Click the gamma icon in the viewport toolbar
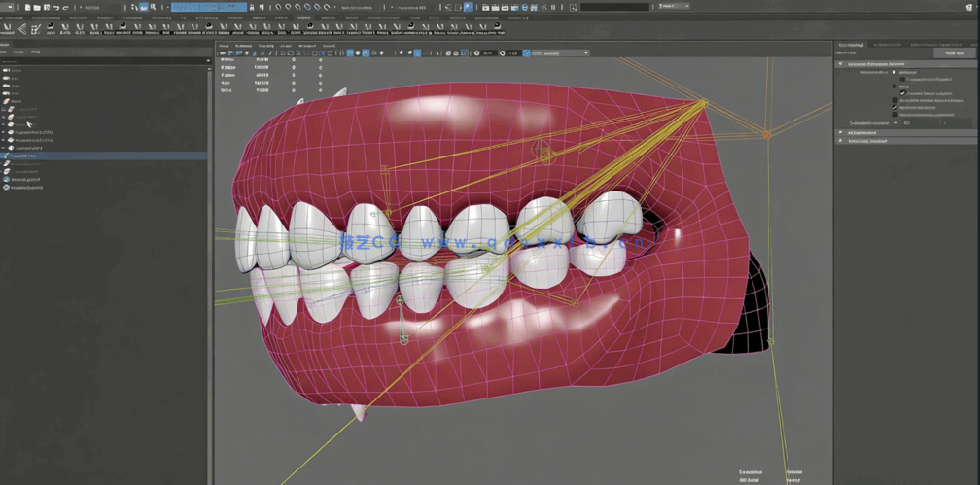 [x=503, y=53]
